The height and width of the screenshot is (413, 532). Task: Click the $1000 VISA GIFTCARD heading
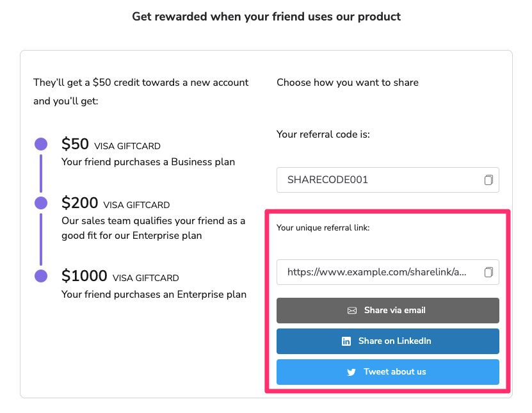coord(120,277)
